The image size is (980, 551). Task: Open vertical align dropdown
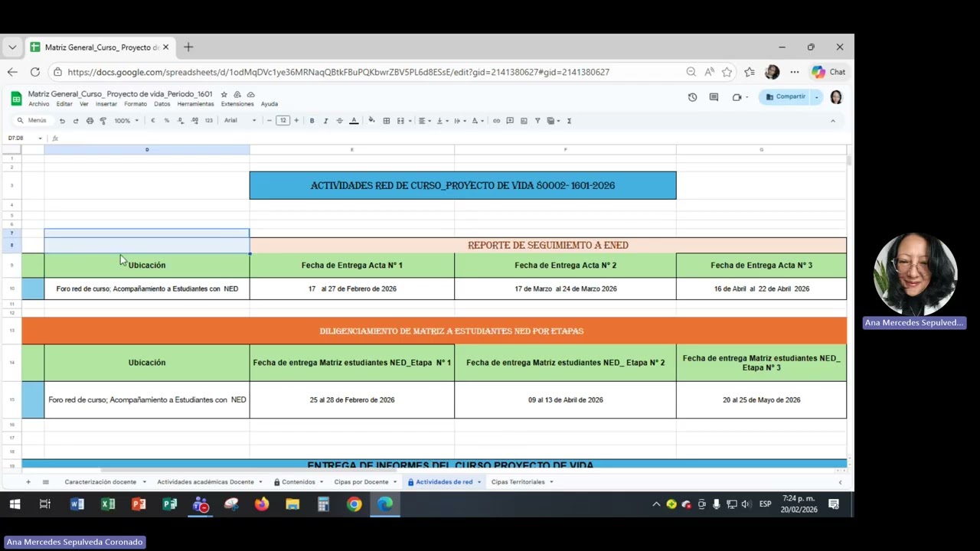pyautogui.click(x=441, y=121)
